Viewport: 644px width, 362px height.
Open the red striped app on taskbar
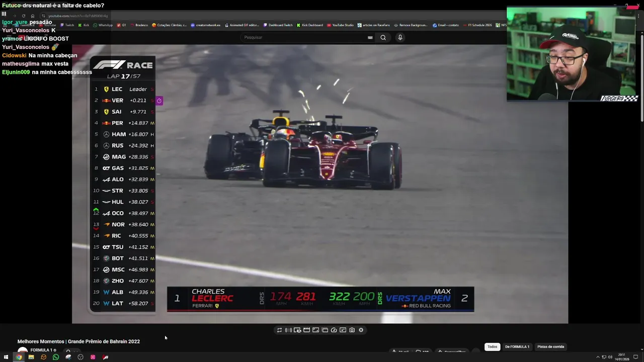105,357
